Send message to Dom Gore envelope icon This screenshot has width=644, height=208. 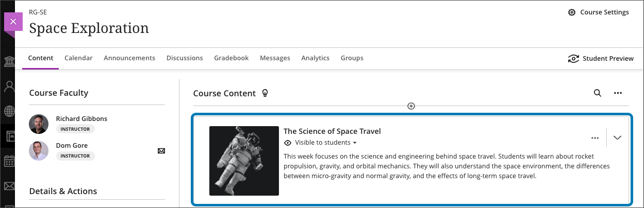[x=161, y=151]
